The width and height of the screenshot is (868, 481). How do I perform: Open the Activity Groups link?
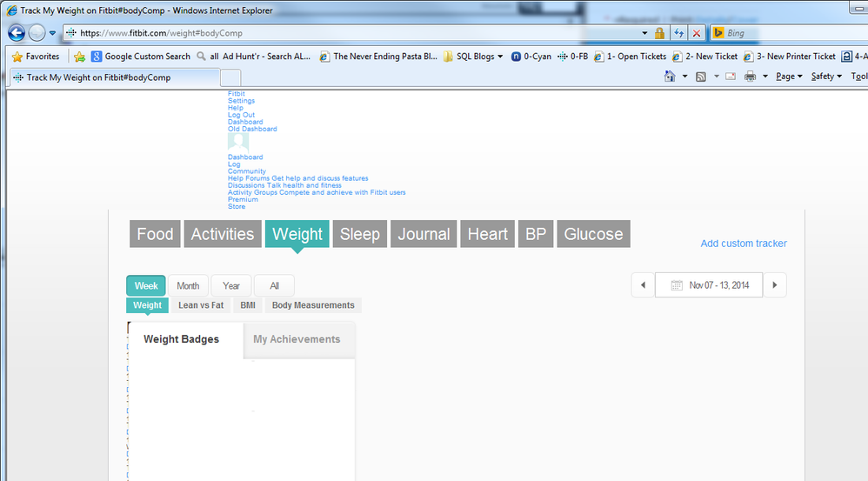click(x=317, y=192)
